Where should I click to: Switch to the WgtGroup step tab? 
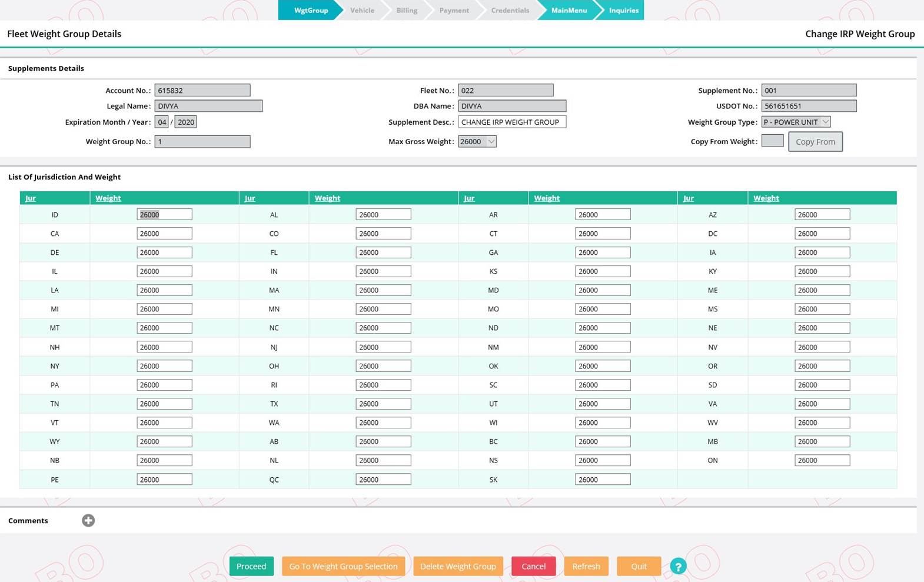pos(310,10)
